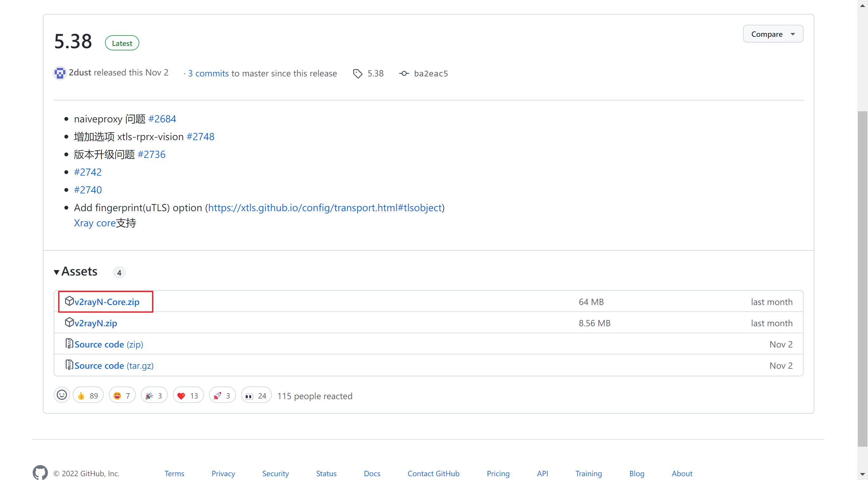Viewport: 868px width, 480px height.
Task: Click 2dust's avatar image
Action: [x=60, y=73]
